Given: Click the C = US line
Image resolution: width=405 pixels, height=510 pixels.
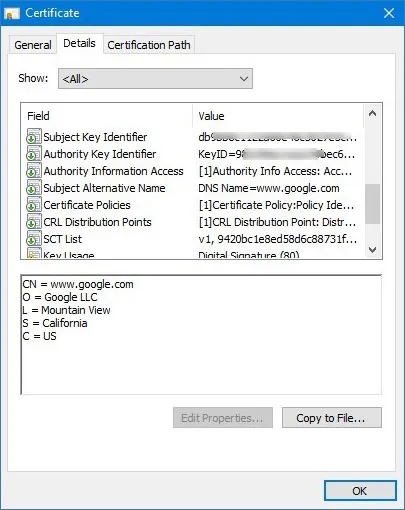Looking at the screenshot, I should tap(39, 336).
